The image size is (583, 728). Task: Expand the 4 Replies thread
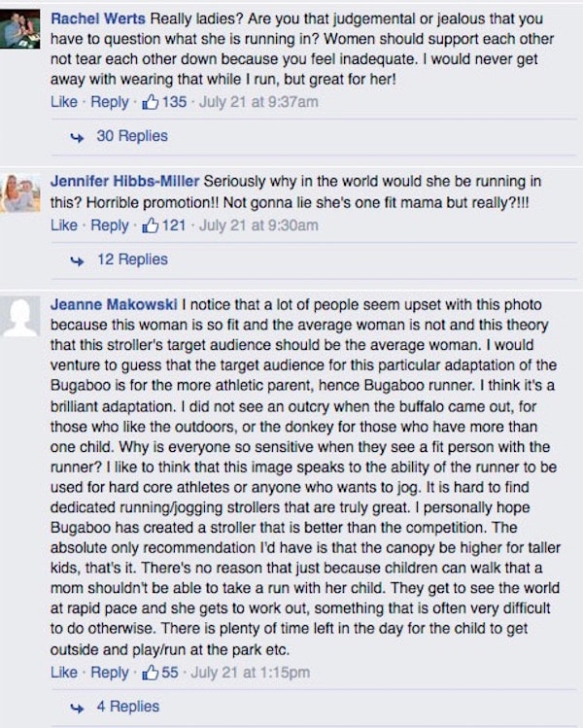tap(127, 707)
